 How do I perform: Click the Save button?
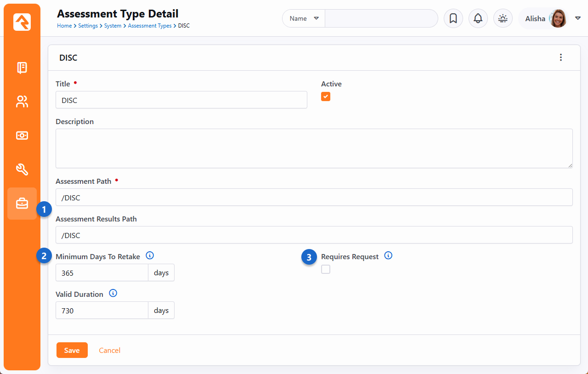pyautogui.click(x=72, y=350)
